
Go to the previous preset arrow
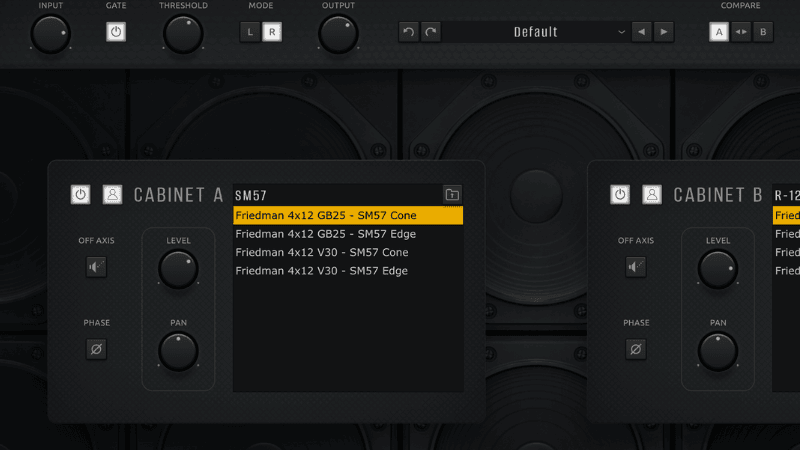point(641,32)
